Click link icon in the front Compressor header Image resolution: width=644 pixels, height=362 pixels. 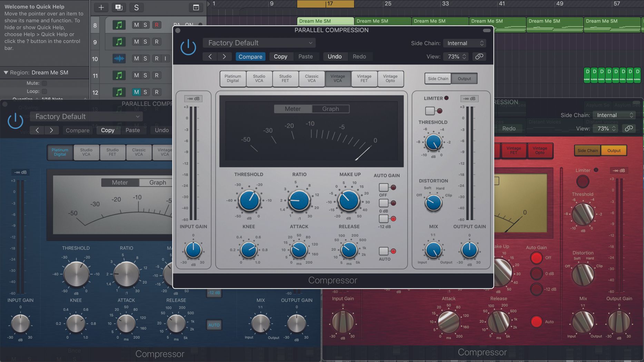tap(479, 57)
